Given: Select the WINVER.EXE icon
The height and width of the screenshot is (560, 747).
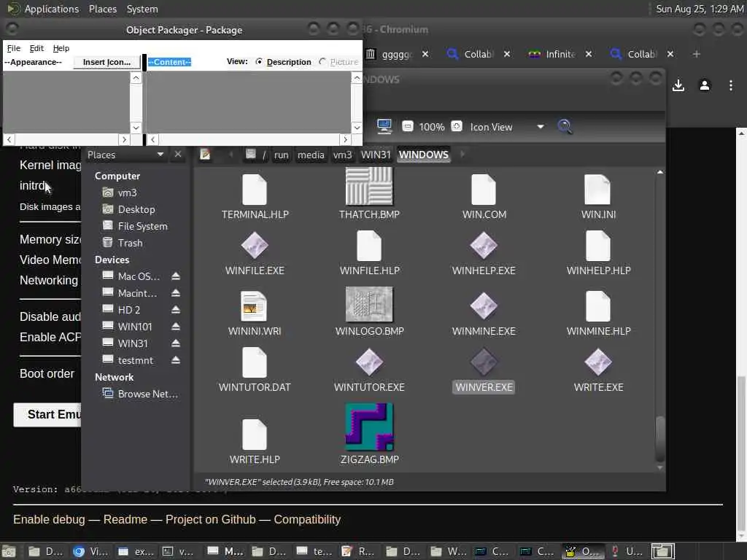Looking at the screenshot, I should [484, 362].
